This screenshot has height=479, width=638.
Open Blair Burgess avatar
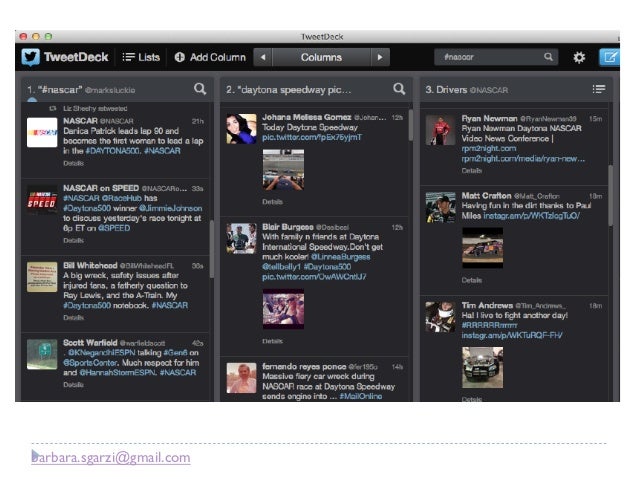[x=241, y=238]
